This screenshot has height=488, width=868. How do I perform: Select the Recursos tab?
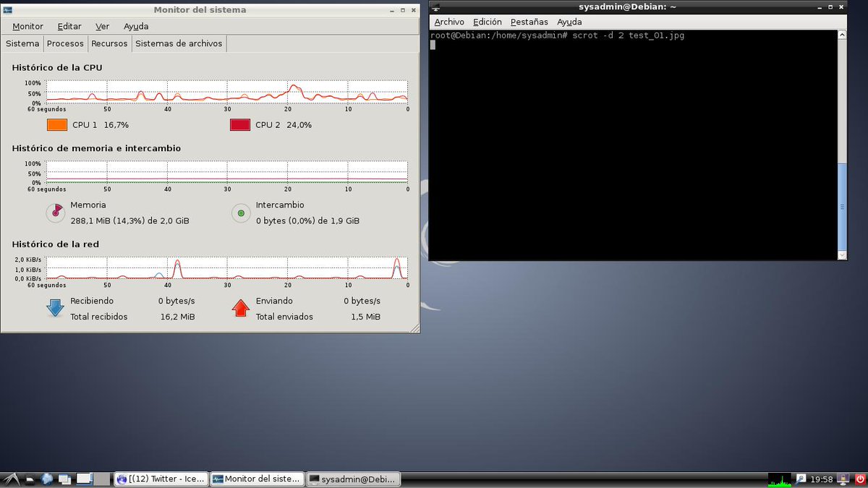(x=109, y=43)
